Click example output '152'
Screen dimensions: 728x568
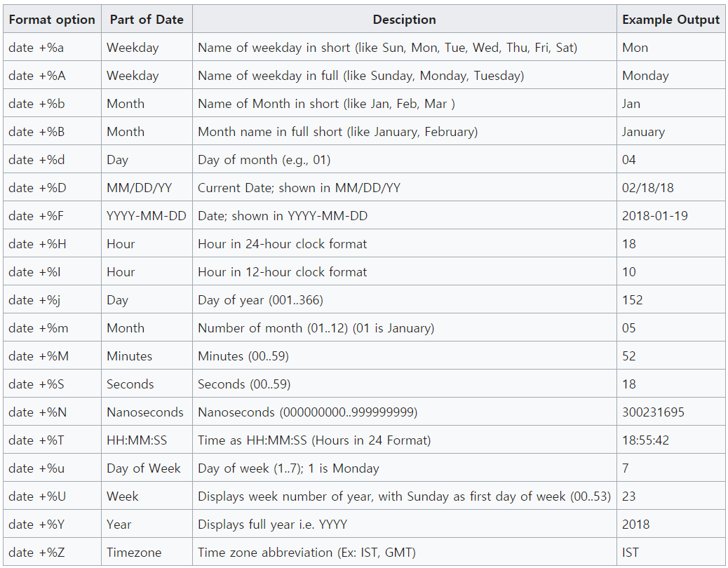pyautogui.click(x=633, y=300)
